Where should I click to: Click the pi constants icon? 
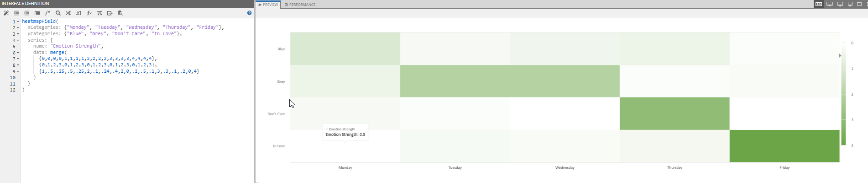(x=99, y=13)
